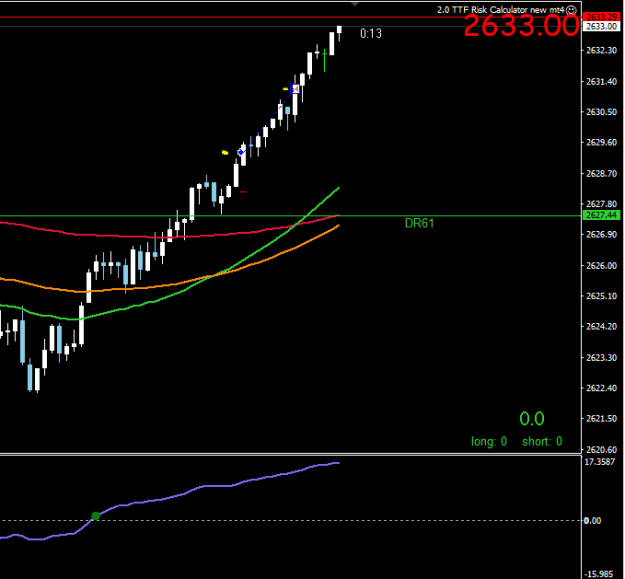Click the white 2633.00 current price tag on the axis
Screen dimensions: 625x579
pyautogui.click(x=601, y=26)
